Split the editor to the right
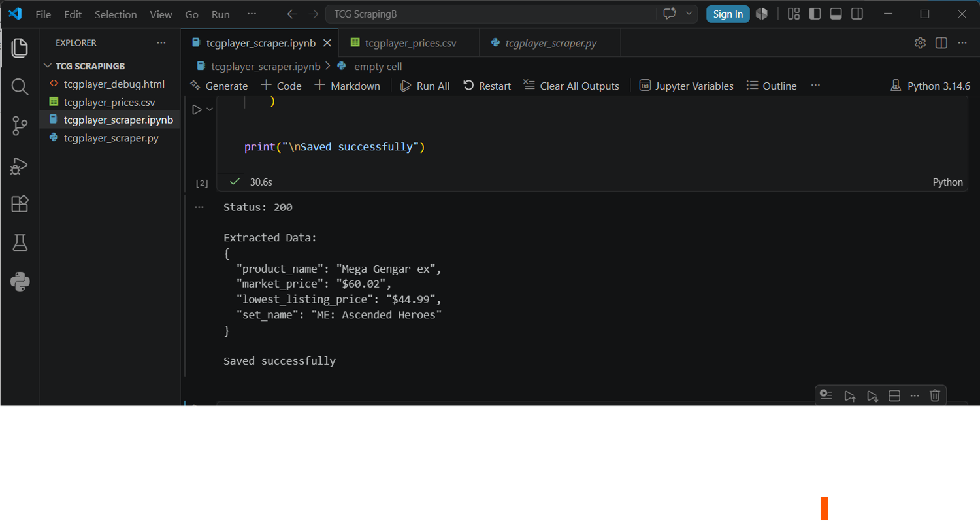Screen dimensions: 980x521 [941, 43]
